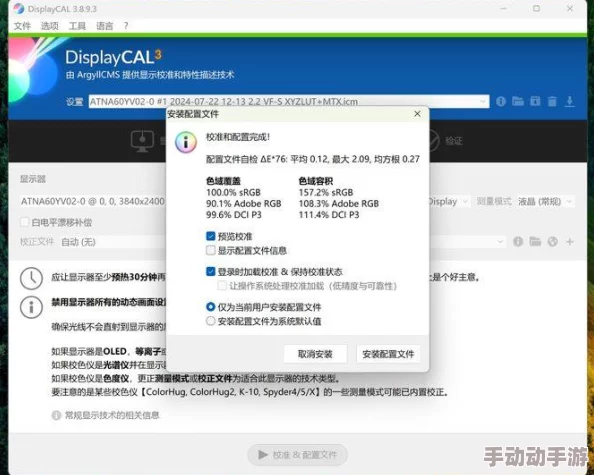Uncheck 预览校准 checkbox
Screen dimensions: 594x475
pyautogui.click(x=211, y=236)
